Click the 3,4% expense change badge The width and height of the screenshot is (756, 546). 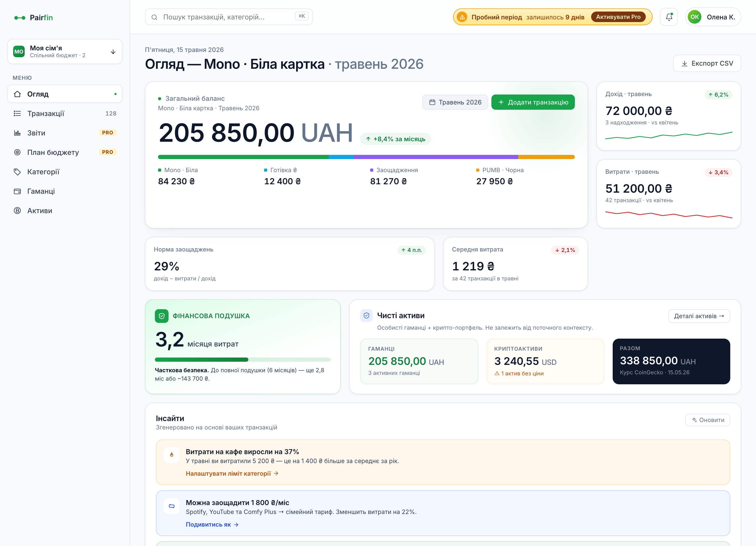pyautogui.click(x=718, y=172)
